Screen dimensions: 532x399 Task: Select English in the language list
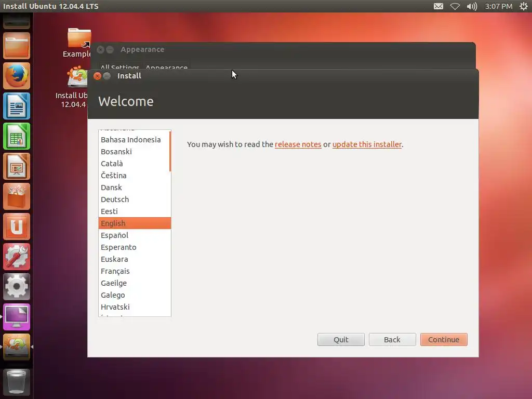tap(135, 223)
